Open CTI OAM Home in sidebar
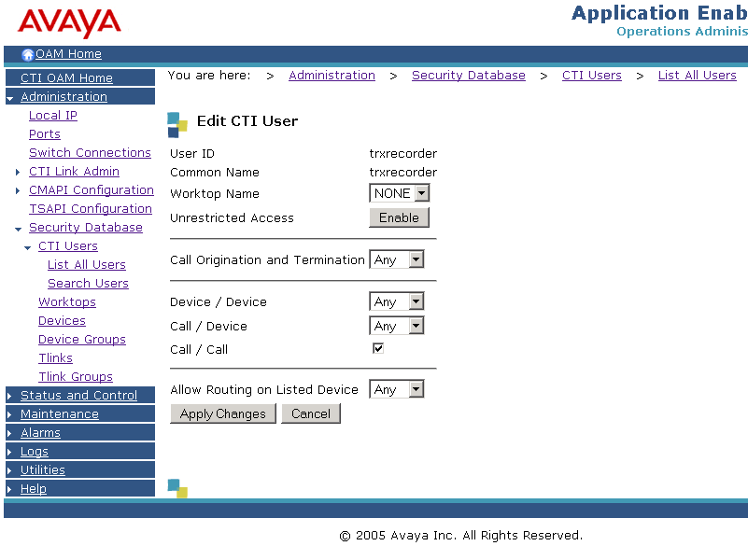The image size is (748, 560). coord(66,77)
